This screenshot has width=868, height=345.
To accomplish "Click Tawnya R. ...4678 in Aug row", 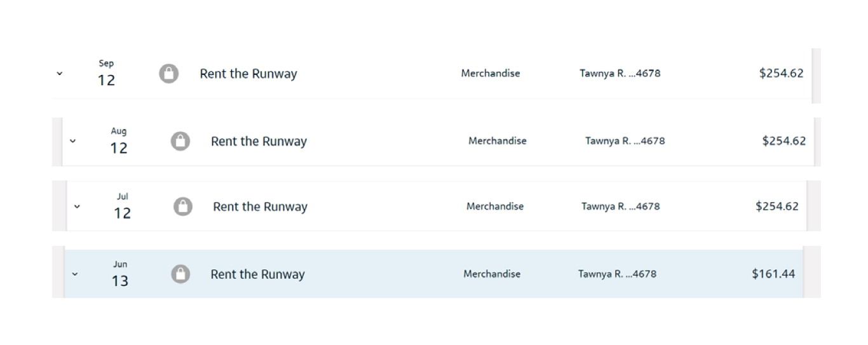I will tap(625, 141).
